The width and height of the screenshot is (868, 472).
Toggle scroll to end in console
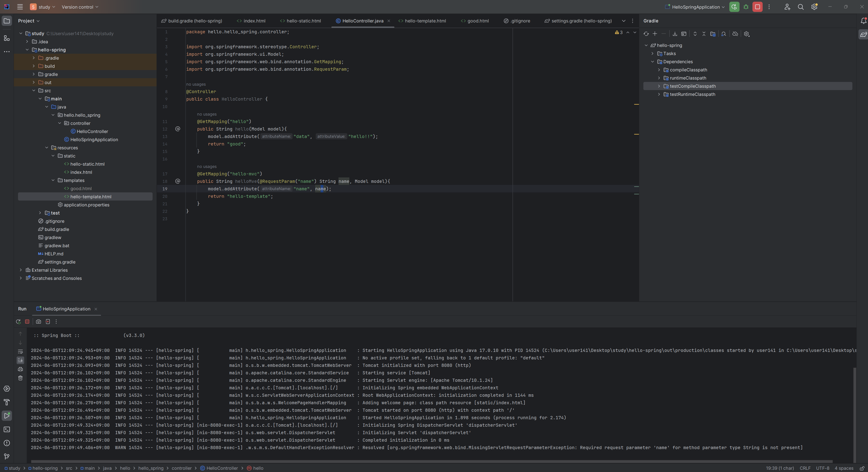coord(20,360)
